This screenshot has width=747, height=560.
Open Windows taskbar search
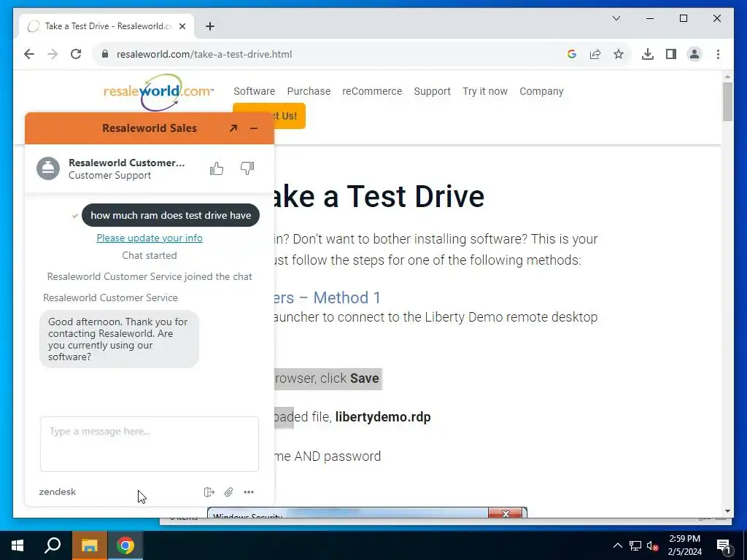coord(53,545)
